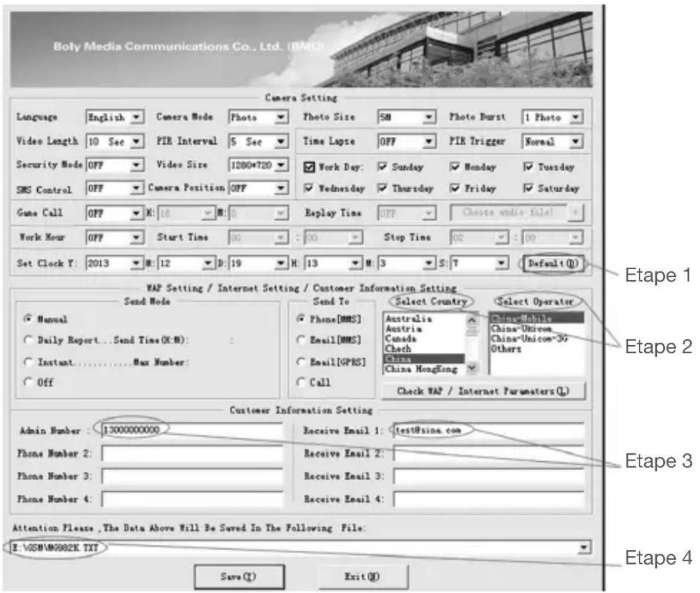The width and height of the screenshot is (700, 593).
Task: Click the Receive Email 1 field
Action: click(489, 430)
